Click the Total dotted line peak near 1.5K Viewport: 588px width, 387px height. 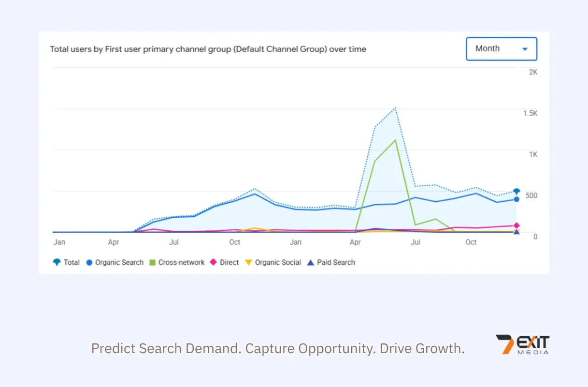pos(396,108)
